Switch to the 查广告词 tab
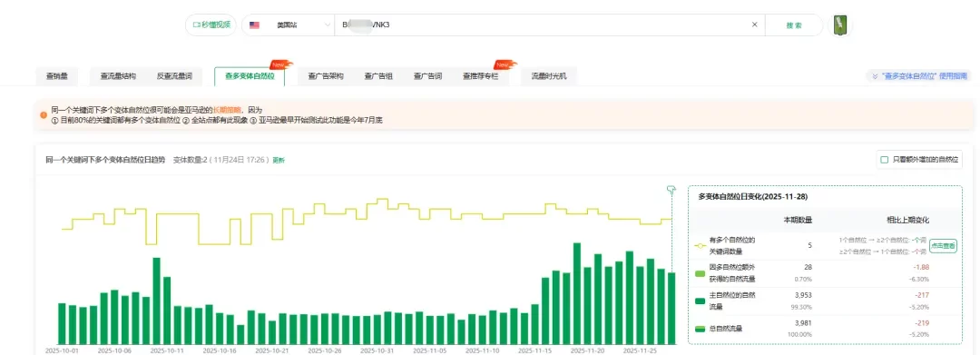 click(427, 76)
